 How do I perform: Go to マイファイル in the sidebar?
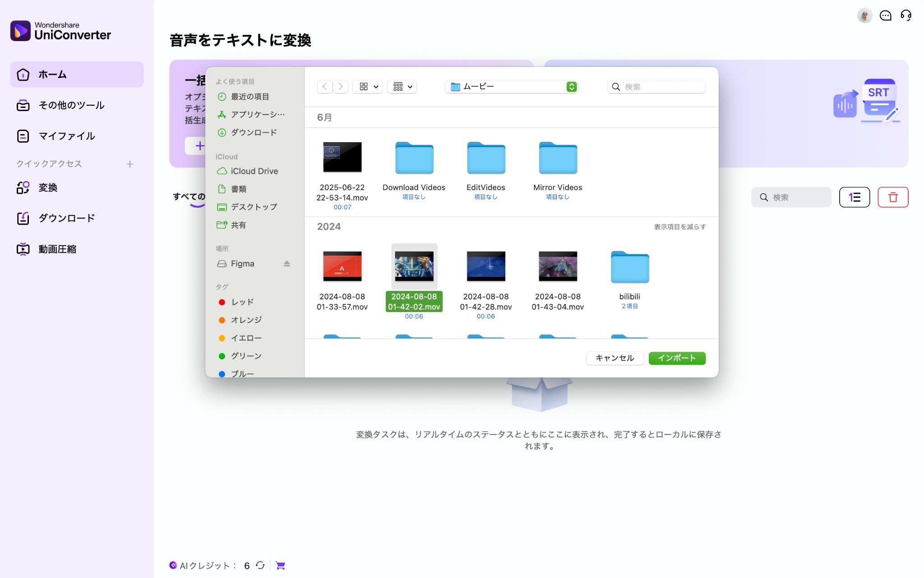(66, 136)
